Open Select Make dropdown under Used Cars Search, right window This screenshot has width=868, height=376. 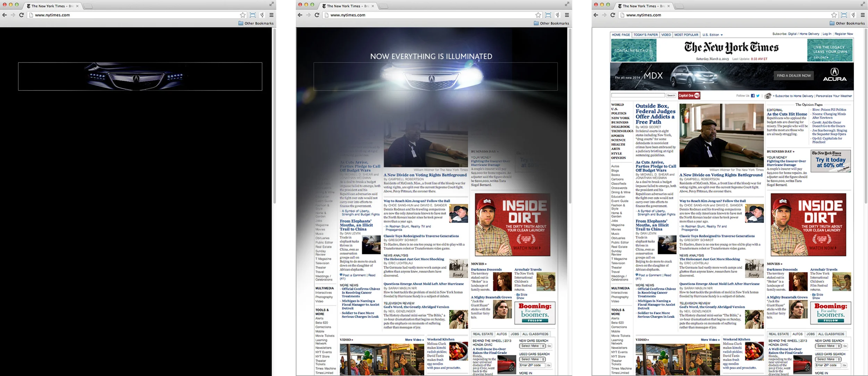click(828, 359)
